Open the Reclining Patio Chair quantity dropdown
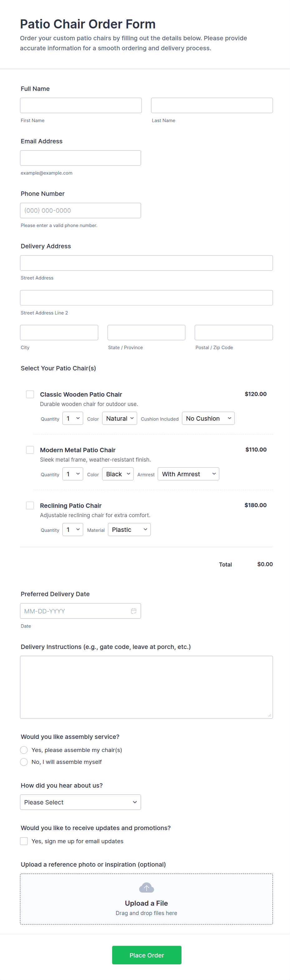The width and height of the screenshot is (290, 980). [73, 530]
